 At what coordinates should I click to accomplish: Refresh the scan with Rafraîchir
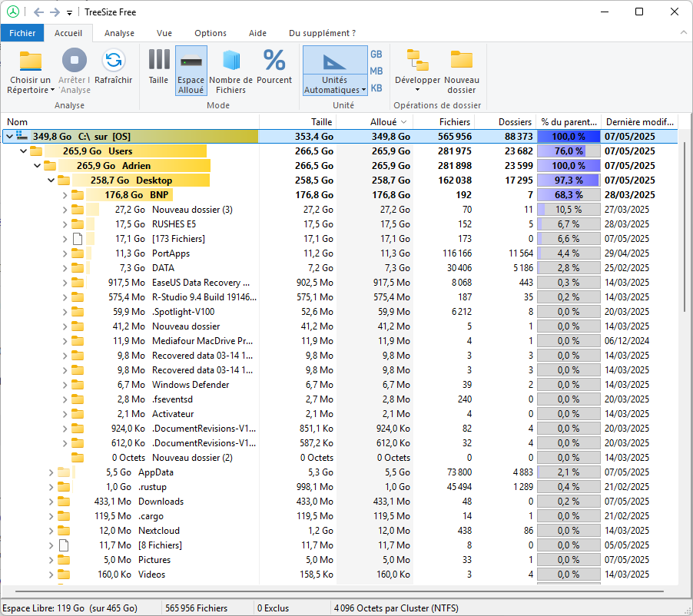pyautogui.click(x=114, y=66)
